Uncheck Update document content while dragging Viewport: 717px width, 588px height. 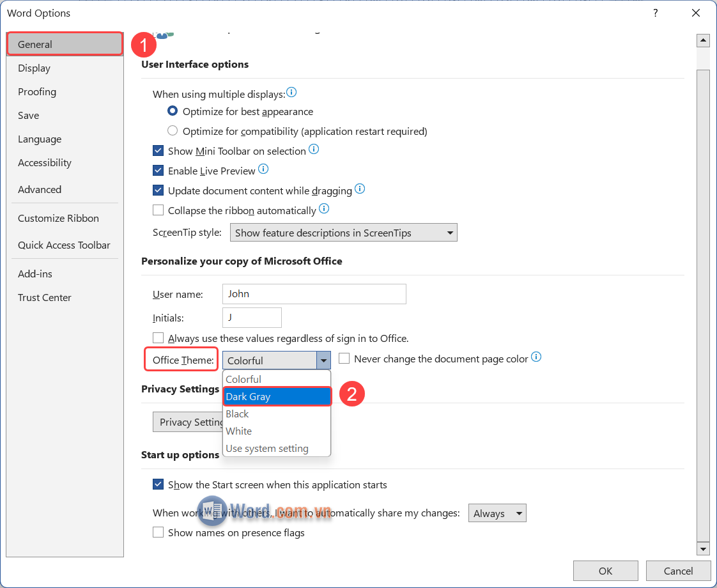[158, 190]
